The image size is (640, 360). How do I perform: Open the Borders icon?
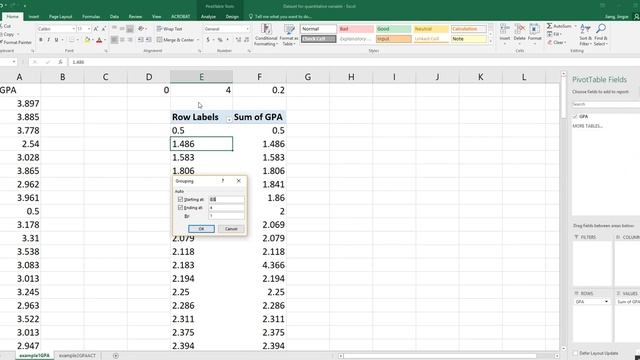click(71, 40)
